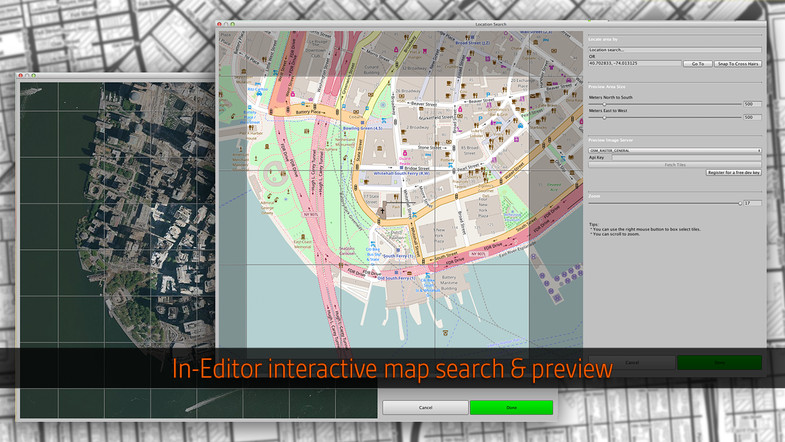Click the bright green Done button
The height and width of the screenshot is (442, 785).
511,407
